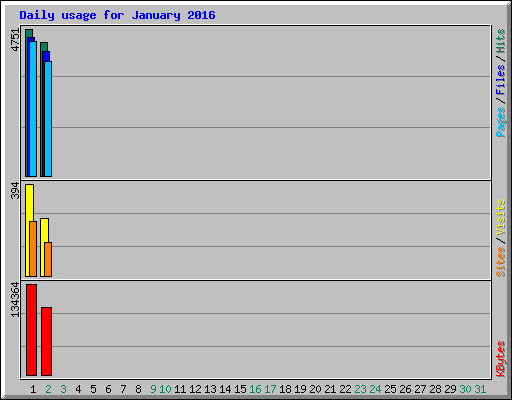Click the 'KBytes' legend label
Screen dimensions: 512x400
[501, 359]
